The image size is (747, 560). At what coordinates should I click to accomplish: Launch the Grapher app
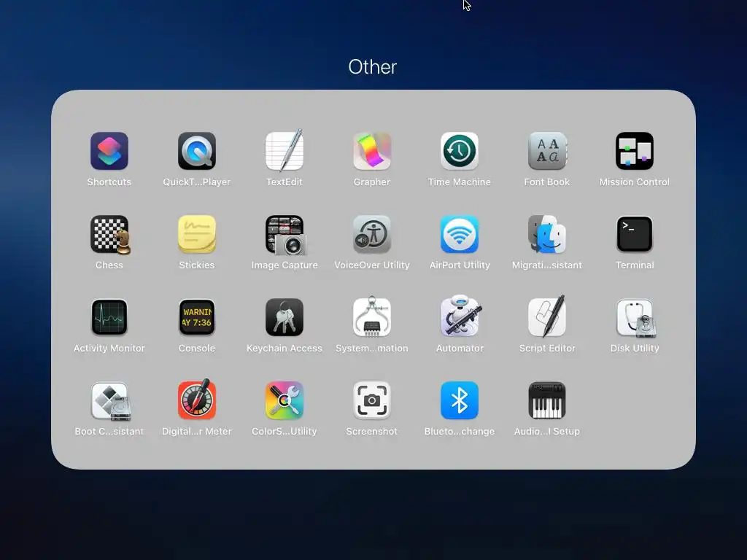tap(372, 151)
